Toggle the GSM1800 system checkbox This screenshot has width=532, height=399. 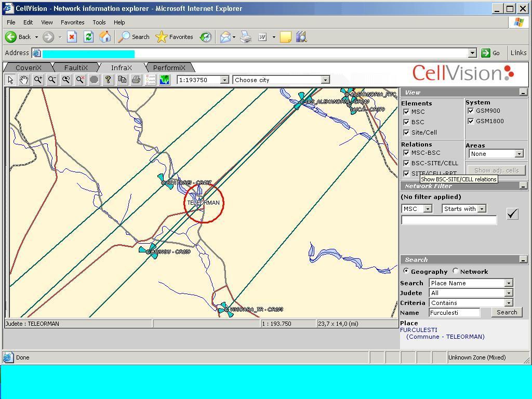(x=471, y=121)
